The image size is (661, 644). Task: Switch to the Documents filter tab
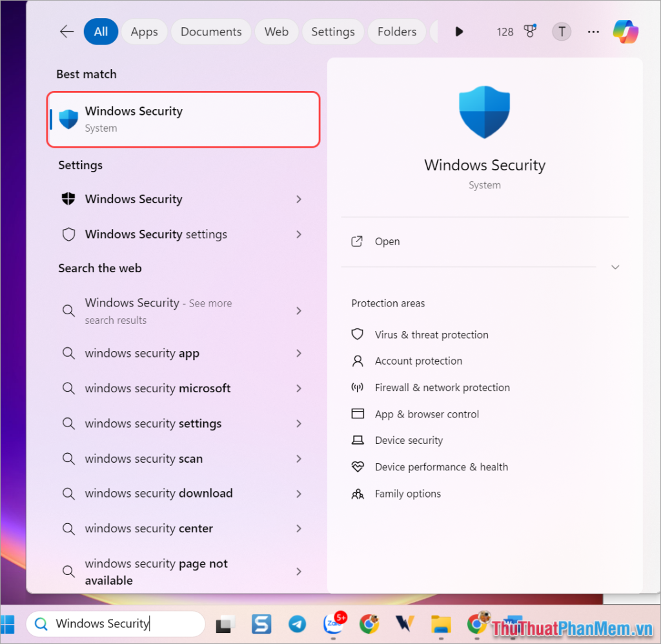tap(211, 32)
